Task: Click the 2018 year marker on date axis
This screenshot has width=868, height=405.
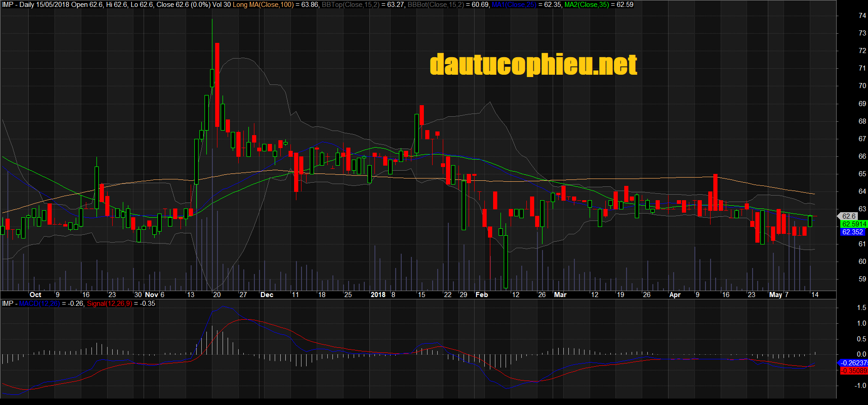Action: (x=378, y=295)
